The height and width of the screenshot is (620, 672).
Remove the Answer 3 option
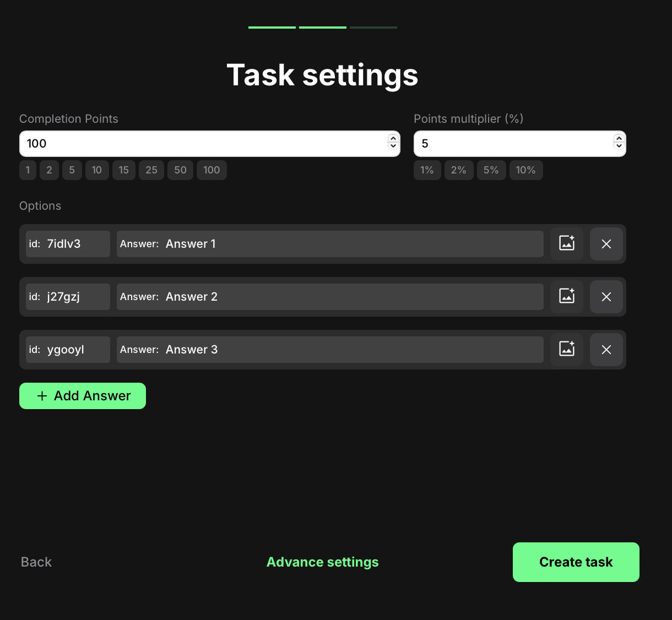606,349
